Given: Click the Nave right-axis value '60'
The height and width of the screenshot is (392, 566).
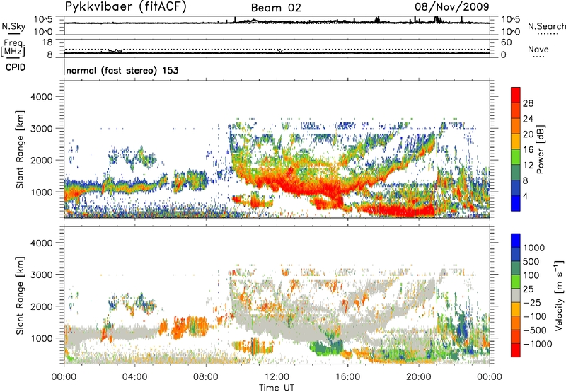Looking at the screenshot, I should point(506,42).
